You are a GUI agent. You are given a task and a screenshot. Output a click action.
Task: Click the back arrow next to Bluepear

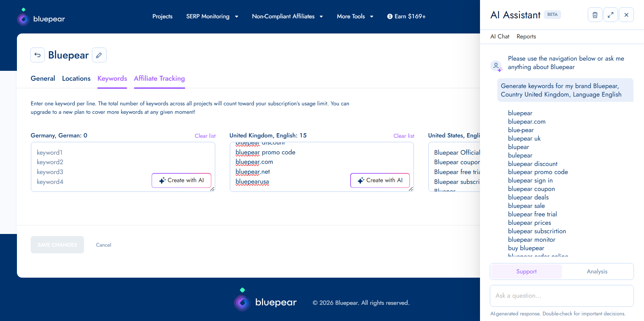pos(38,55)
